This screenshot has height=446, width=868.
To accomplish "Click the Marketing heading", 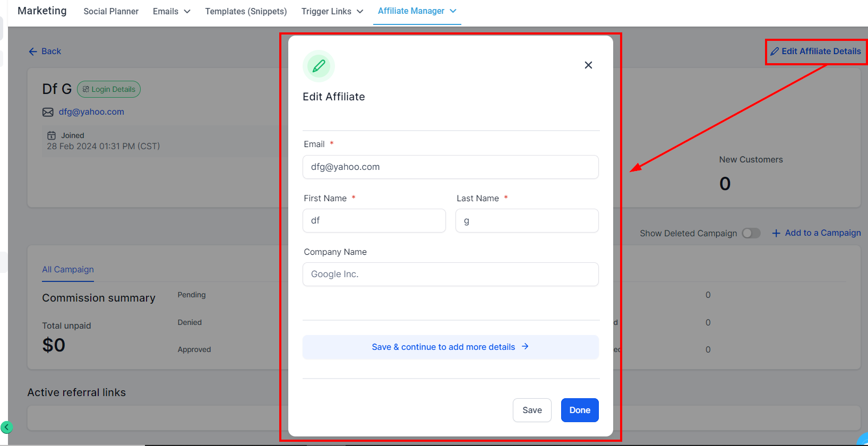I will (x=42, y=11).
